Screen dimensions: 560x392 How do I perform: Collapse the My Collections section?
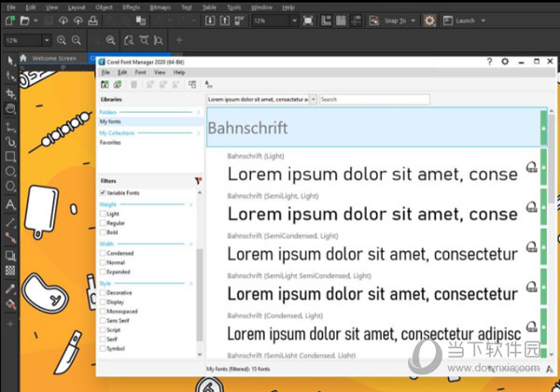pos(199,133)
